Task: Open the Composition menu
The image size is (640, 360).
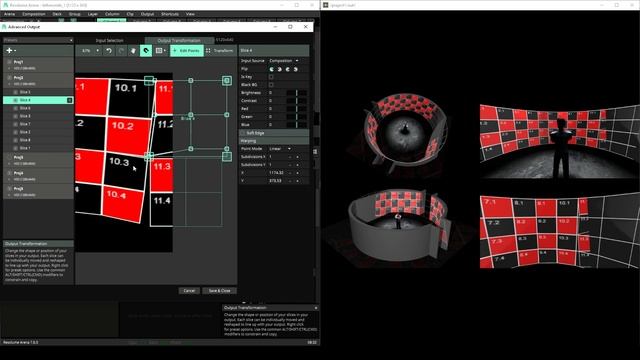Action: coord(34,14)
